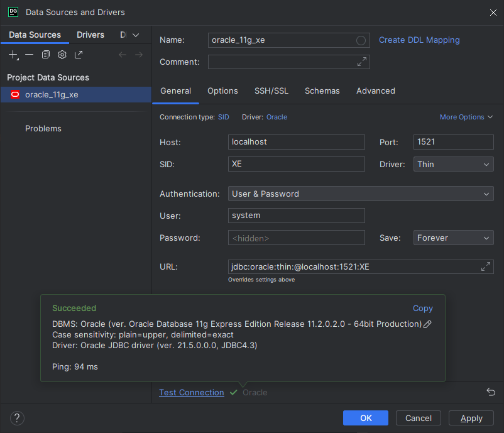Focus the SID field XE
This screenshot has width=504, height=433.
297,164
